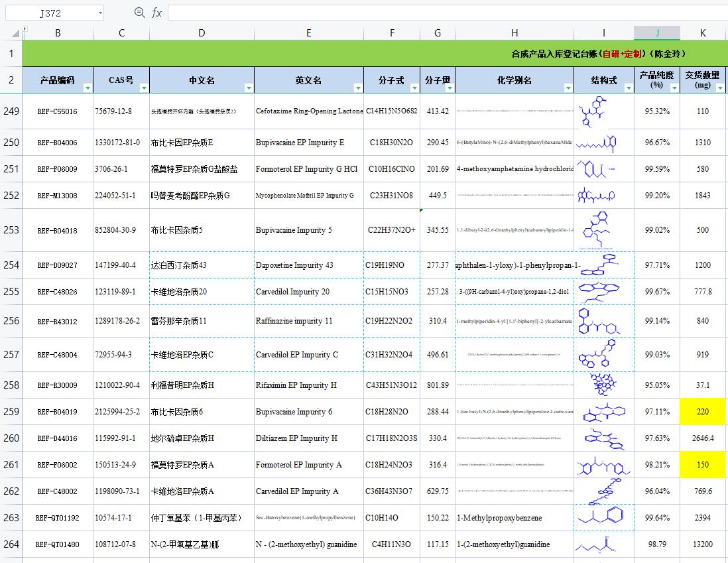Select row 264 header
Screen dimensions: 728x563
click(11, 544)
